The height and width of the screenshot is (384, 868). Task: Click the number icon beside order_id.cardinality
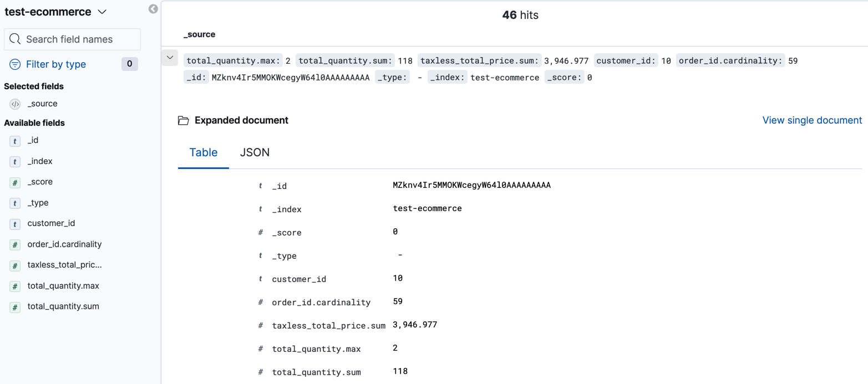pos(14,244)
